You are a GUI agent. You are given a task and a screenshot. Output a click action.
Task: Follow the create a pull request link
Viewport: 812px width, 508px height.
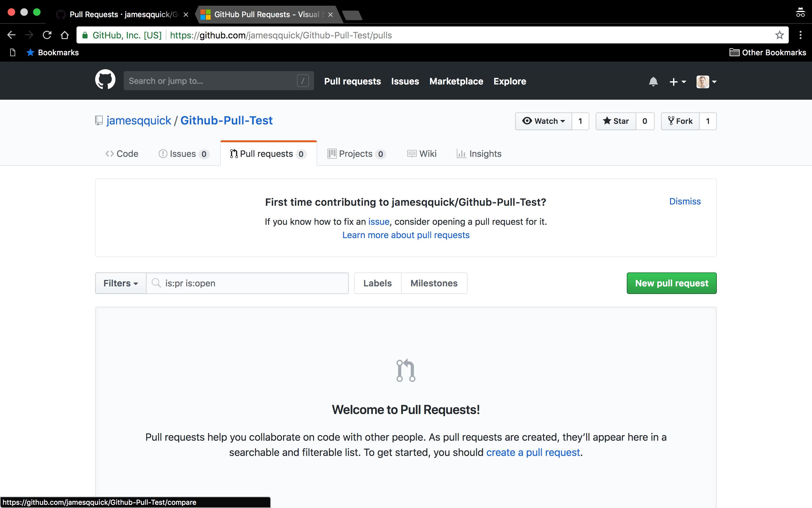click(533, 452)
